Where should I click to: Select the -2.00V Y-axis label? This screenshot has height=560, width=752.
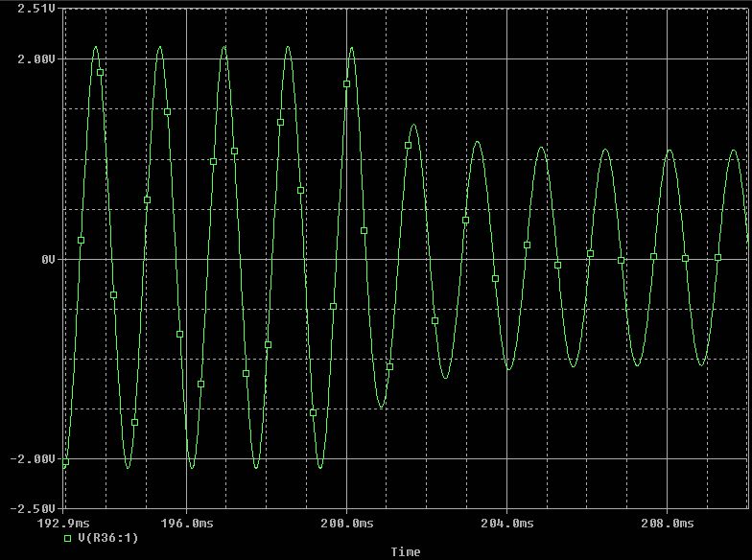(x=33, y=458)
